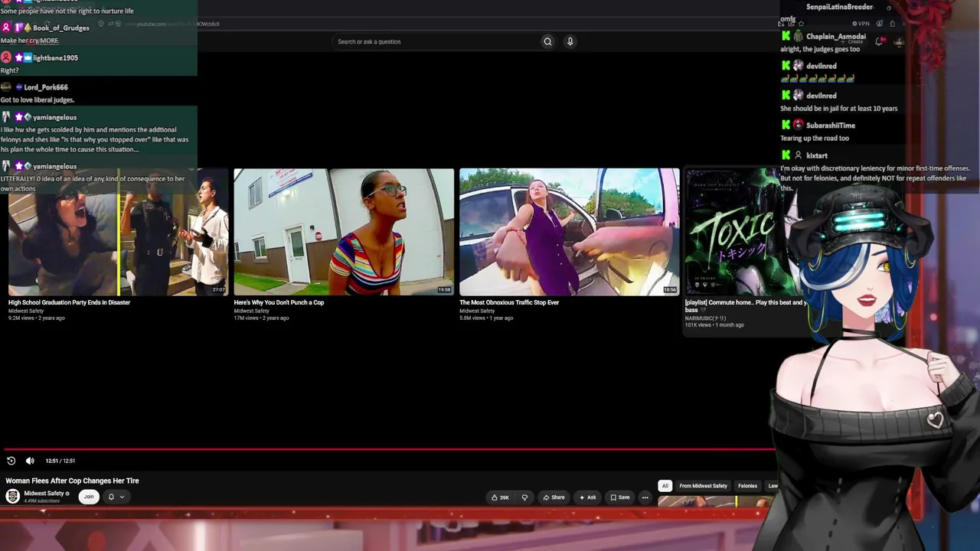
Task: Click the username SubarashiiTime in chat
Action: coord(831,126)
